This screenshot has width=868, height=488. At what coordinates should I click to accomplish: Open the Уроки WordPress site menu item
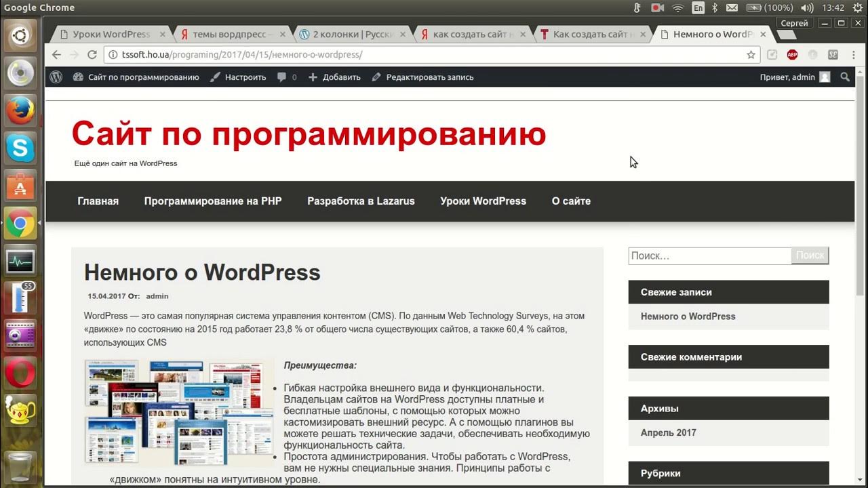483,201
